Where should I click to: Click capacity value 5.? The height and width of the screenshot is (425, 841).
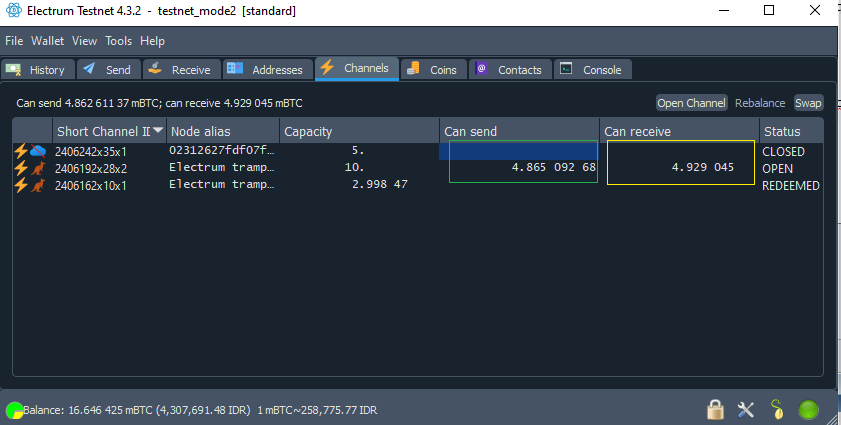coord(358,151)
